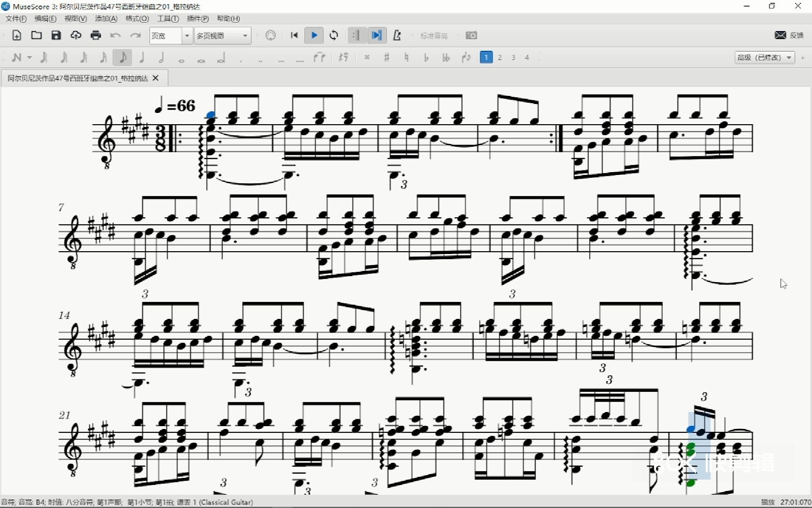Apply sharp accidental
Image resolution: width=812 pixels, height=508 pixels.
pyautogui.click(x=387, y=57)
